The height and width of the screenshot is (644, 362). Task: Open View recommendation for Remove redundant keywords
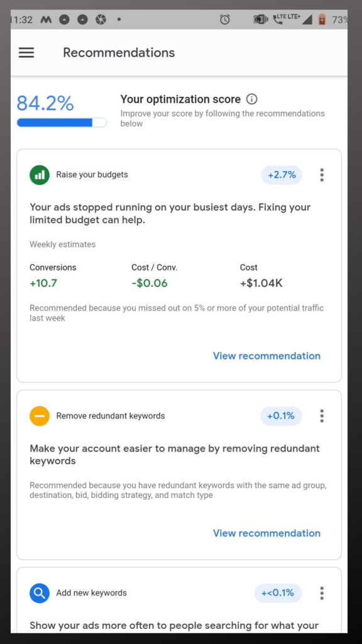tap(266, 533)
